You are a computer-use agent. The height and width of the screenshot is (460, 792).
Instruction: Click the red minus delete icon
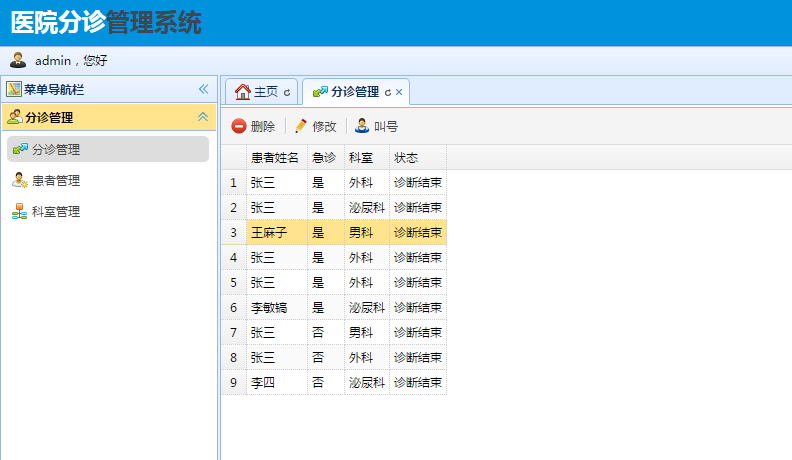click(x=238, y=126)
